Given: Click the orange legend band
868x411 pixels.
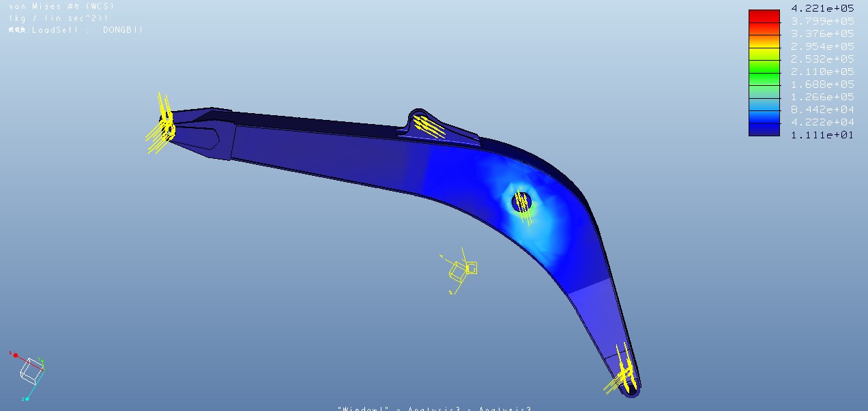Looking at the screenshot, I should [x=764, y=42].
